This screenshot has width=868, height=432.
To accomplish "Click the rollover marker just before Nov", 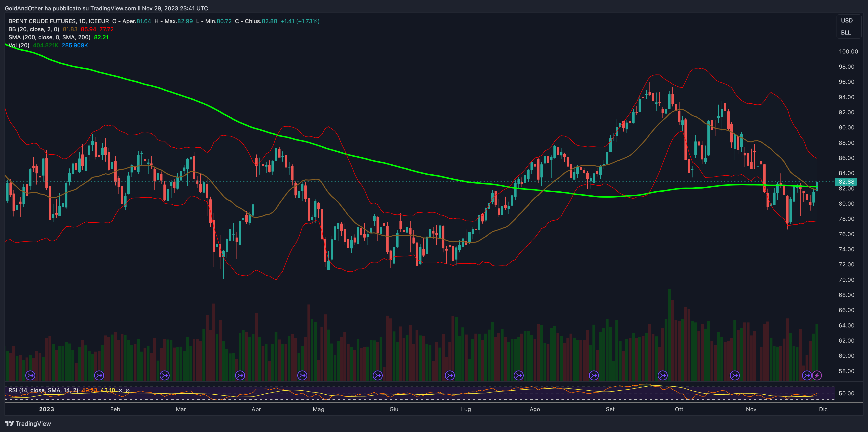I will [x=735, y=375].
